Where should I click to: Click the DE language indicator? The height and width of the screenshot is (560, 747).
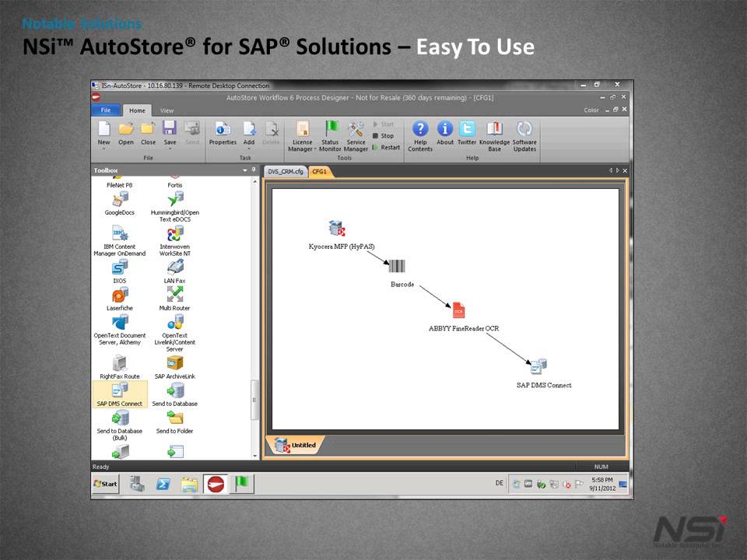500,483
